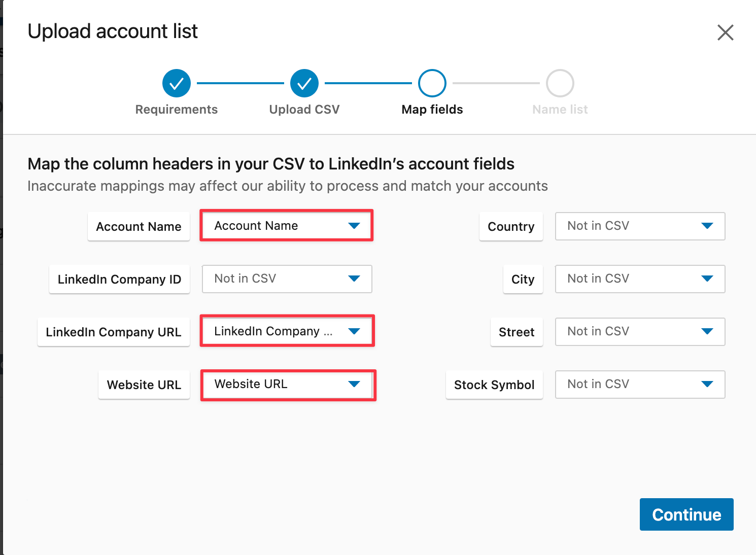Open the City mapping dropdown

pos(640,279)
